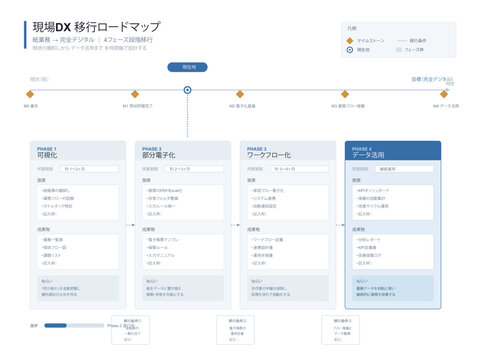Image resolution: width=480 pixels, height=360 pixels.
Task: Click the PHASE 3 duration field
Action: [299, 169]
